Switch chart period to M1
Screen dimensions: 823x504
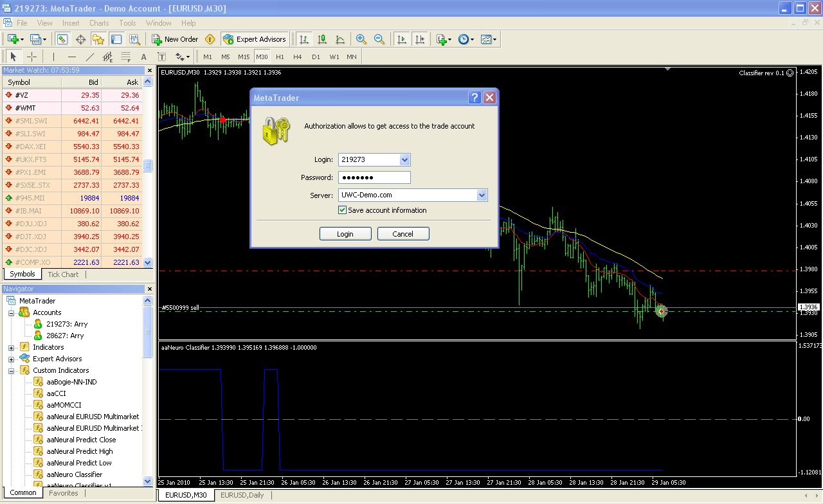click(x=208, y=57)
